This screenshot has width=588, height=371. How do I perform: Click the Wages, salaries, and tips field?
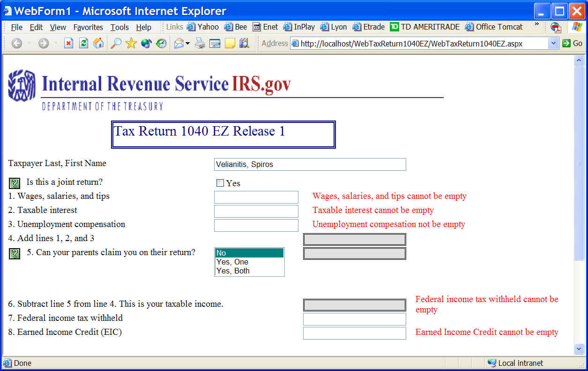pyautogui.click(x=256, y=197)
